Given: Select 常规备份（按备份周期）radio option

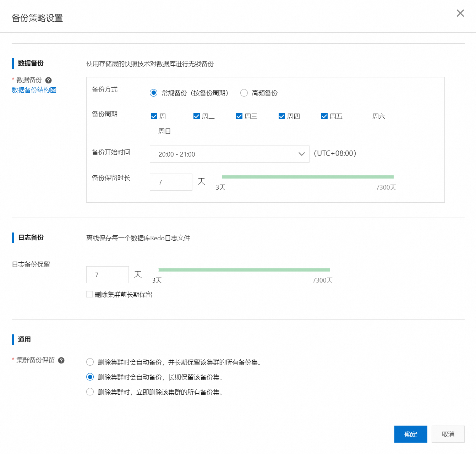Looking at the screenshot, I should click(x=153, y=93).
